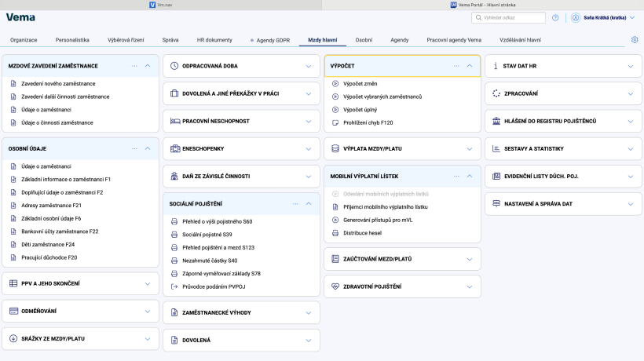Open Zavedení nového zaměstnance link

click(x=58, y=84)
